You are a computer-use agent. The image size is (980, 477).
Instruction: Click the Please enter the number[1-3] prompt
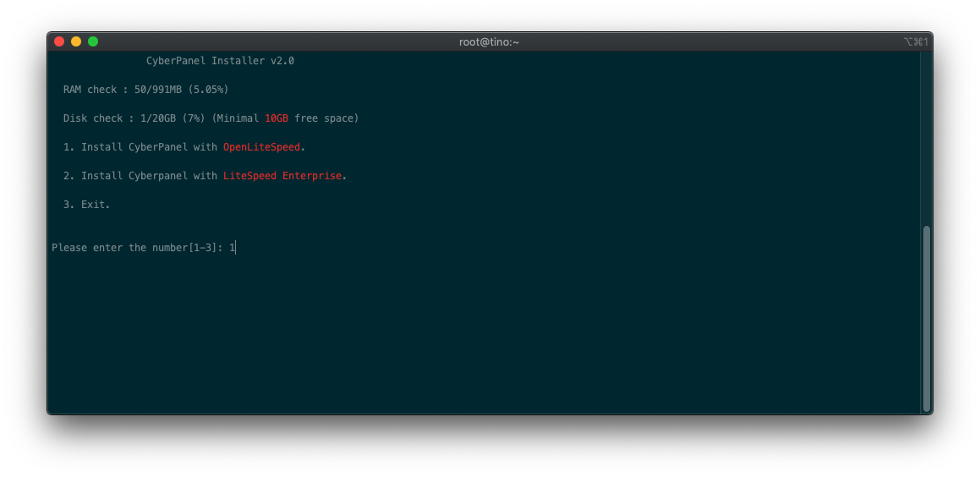138,248
